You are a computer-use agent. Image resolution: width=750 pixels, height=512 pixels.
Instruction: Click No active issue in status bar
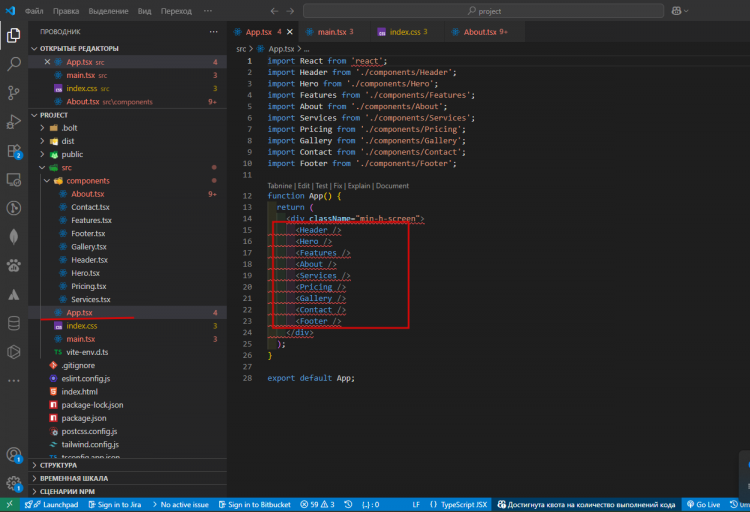point(180,504)
